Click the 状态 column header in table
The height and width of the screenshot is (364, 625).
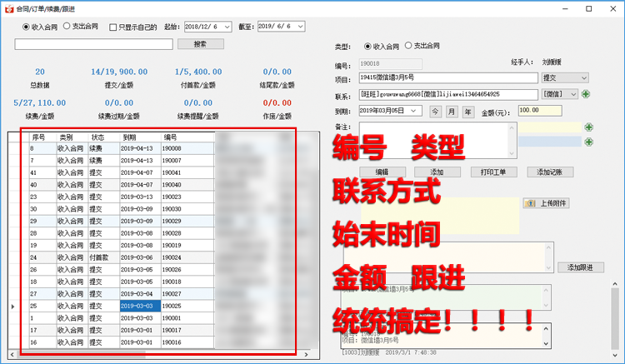pyautogui.click(x=98, y=137)
